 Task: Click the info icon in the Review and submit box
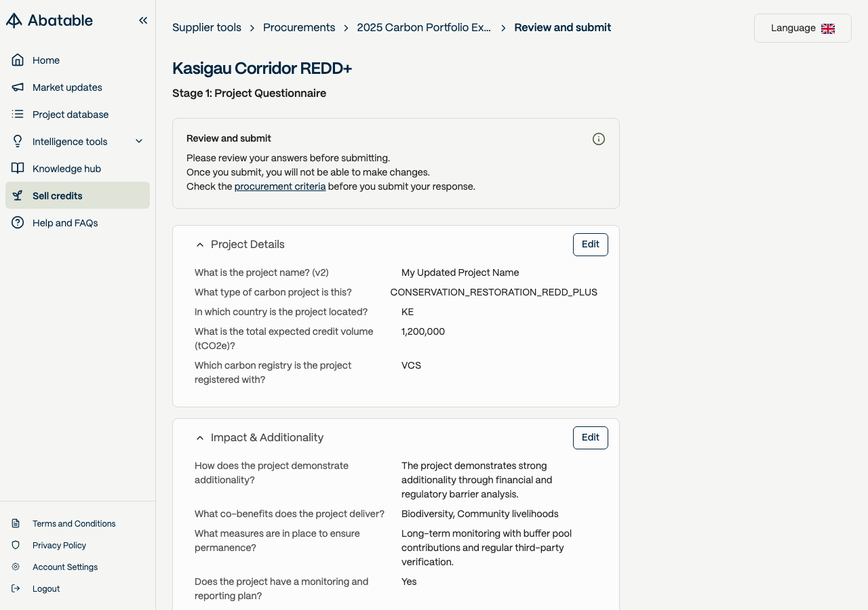(599, 139)
